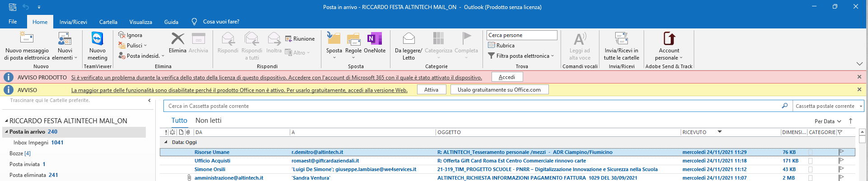Open Inbox Impegni folder

tap(38, 143)
